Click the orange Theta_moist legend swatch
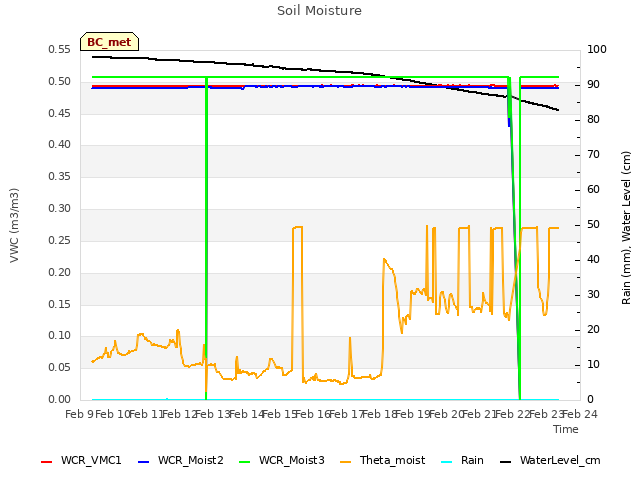 pos(345,462)
